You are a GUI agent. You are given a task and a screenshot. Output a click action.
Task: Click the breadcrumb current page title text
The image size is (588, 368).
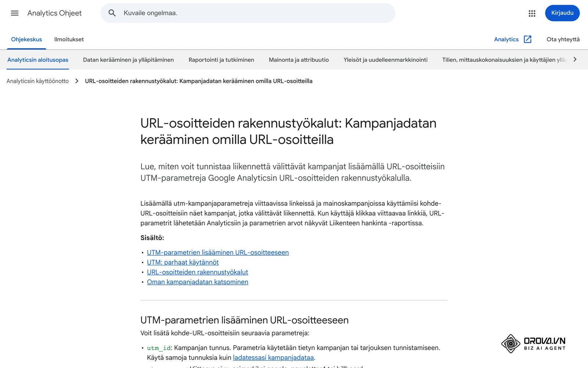198,81
